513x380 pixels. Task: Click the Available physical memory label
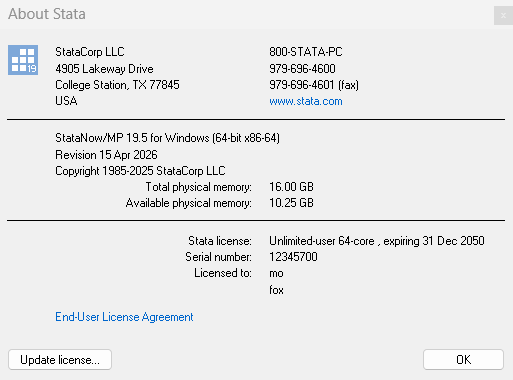coord(189,203)
